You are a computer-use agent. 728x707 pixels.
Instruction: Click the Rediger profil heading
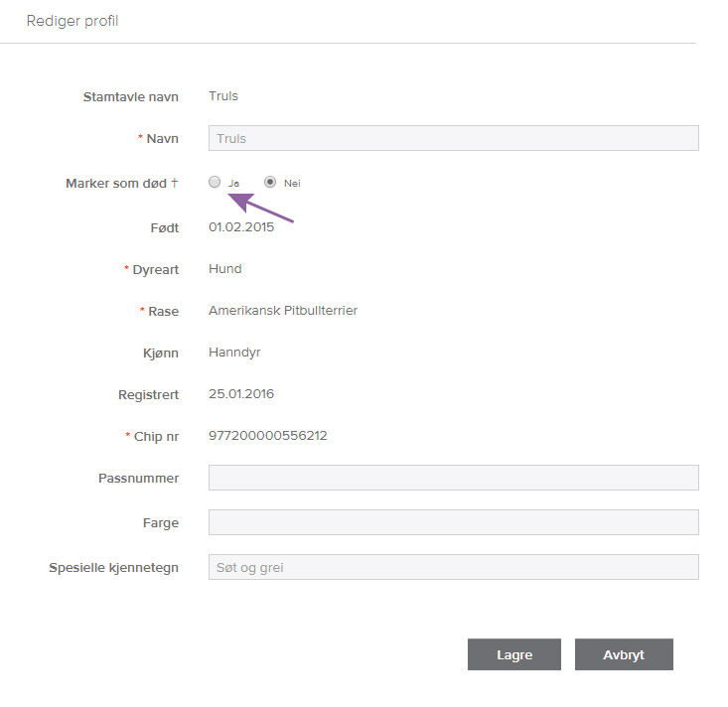pos(73,21)
